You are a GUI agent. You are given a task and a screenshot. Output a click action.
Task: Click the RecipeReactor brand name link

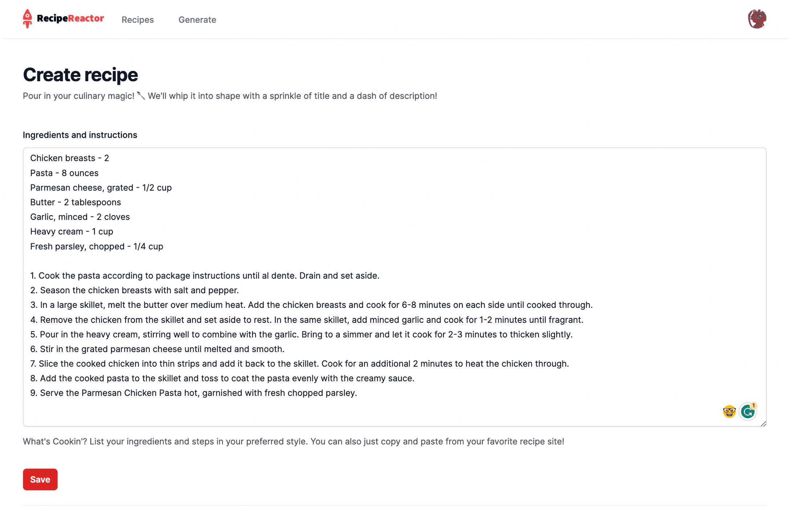70,18
